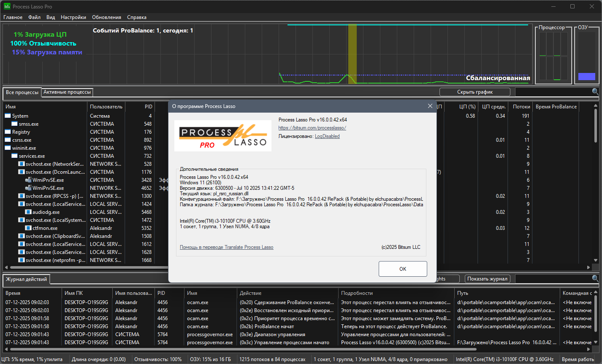Screen dimensions: 602x364
Task: Click the audiodg.exe process icon
Action: click(x=28, y=212)
